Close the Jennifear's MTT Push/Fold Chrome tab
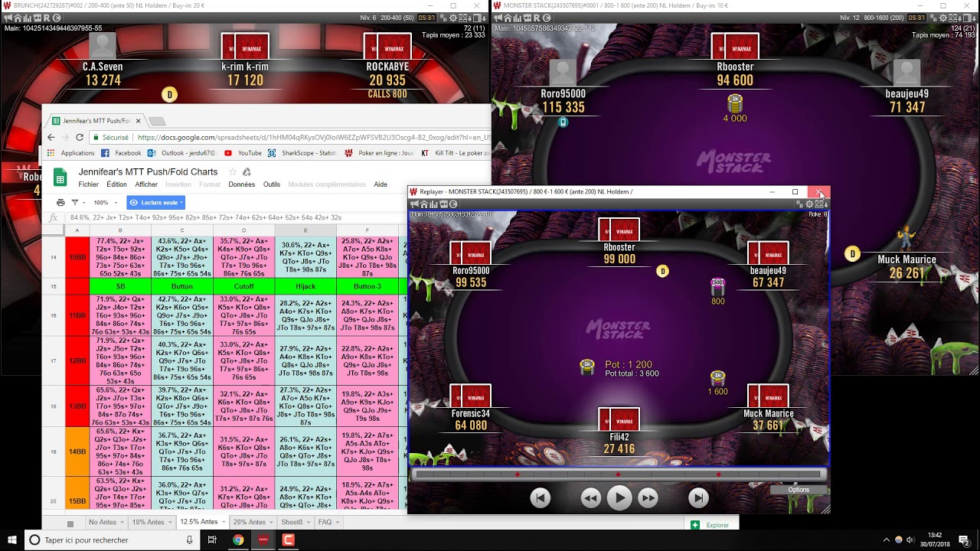Viewport: 980px width, 551px height. tap(138, 121)
